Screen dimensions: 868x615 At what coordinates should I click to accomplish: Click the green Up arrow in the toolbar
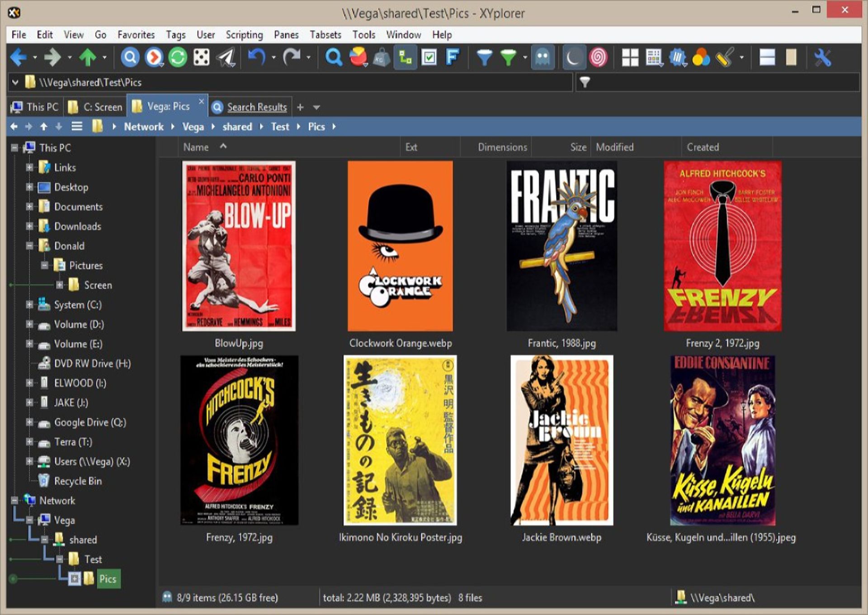(88, 57)
